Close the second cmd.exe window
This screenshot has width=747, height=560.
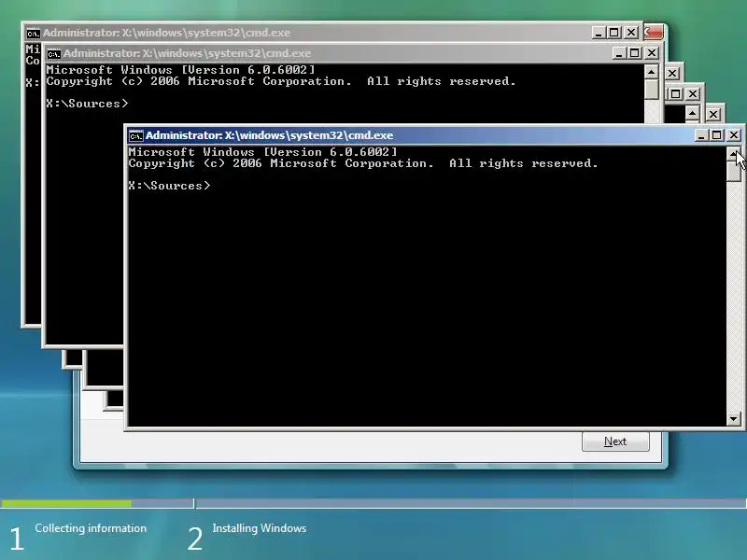click(x=652, y=53)
